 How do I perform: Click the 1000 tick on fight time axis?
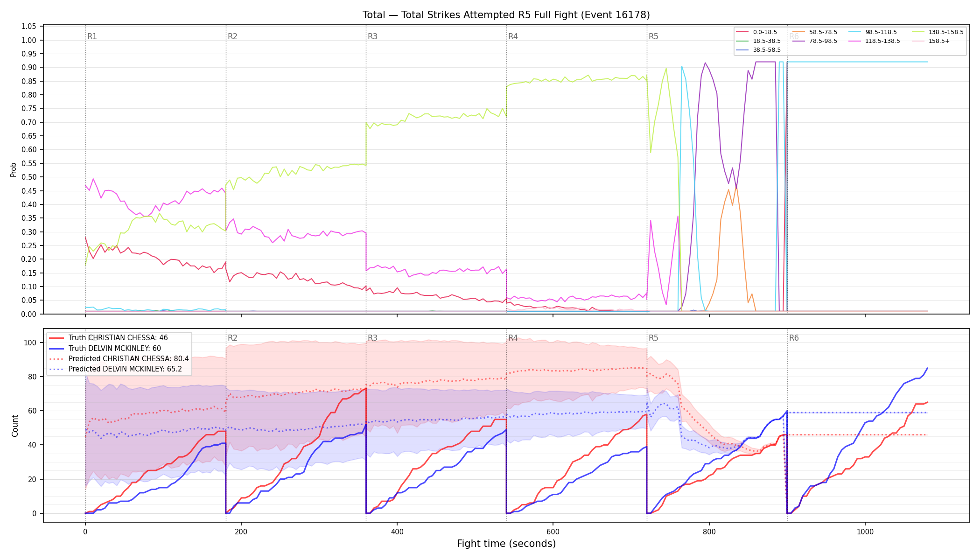coord(865,532)
